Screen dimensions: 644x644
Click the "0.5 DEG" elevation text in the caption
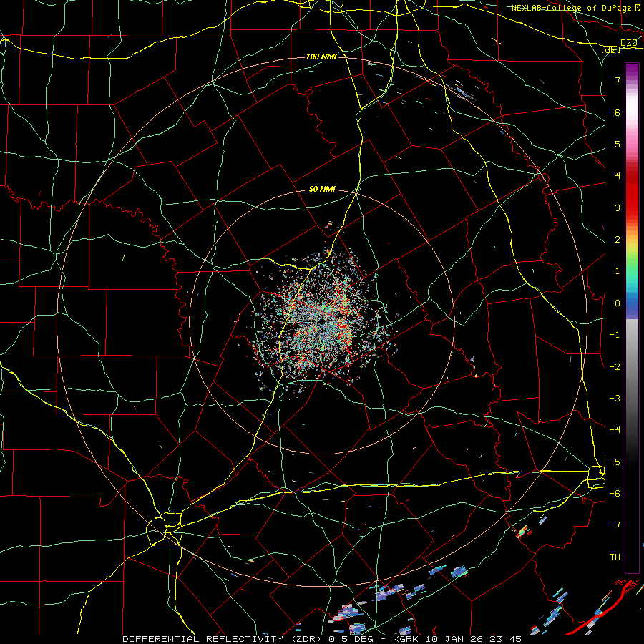pyautogui.click(x=351, y=639)
